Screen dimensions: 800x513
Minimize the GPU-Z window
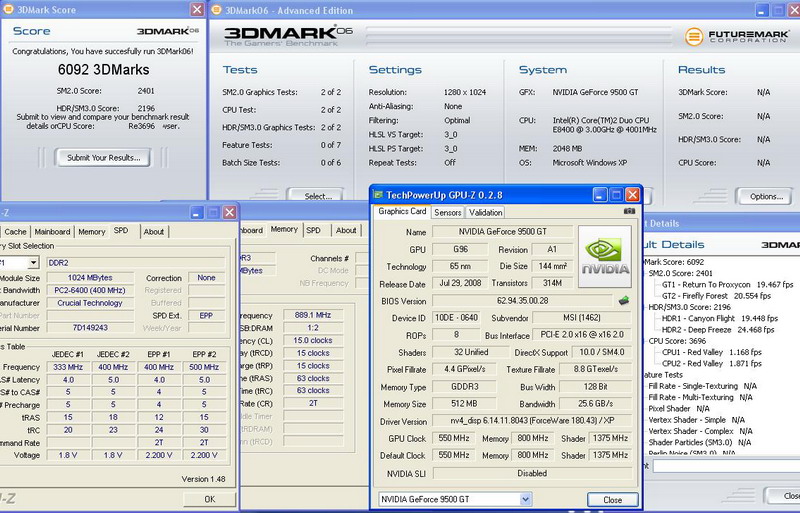(600, 194)
